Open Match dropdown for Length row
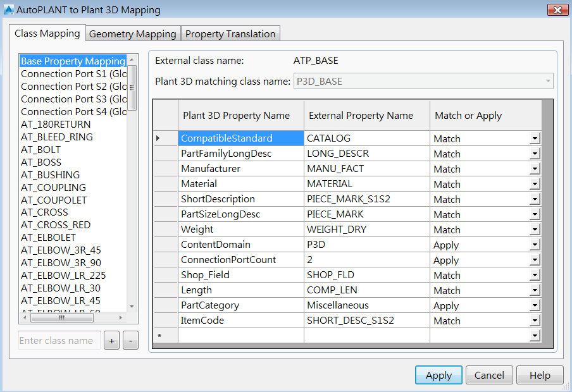The height and width of the screenshot is (392, 572). click(x=535, y=290)
